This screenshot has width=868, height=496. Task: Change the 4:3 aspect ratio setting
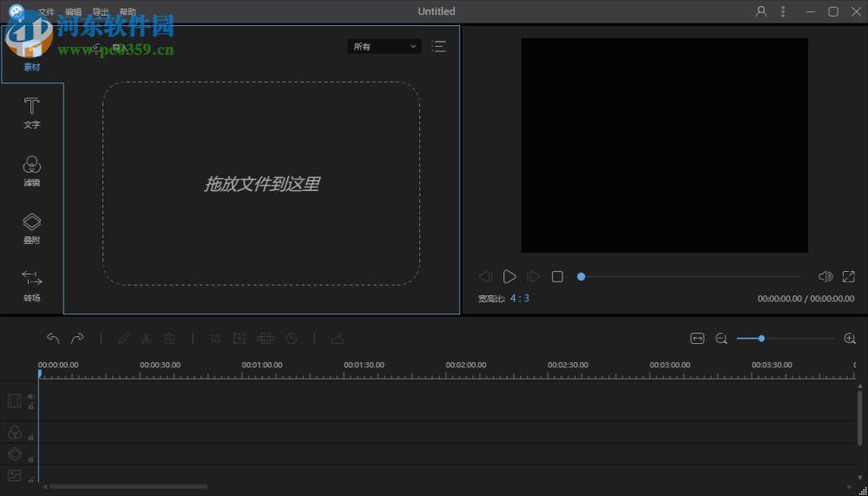pos(519,298)
